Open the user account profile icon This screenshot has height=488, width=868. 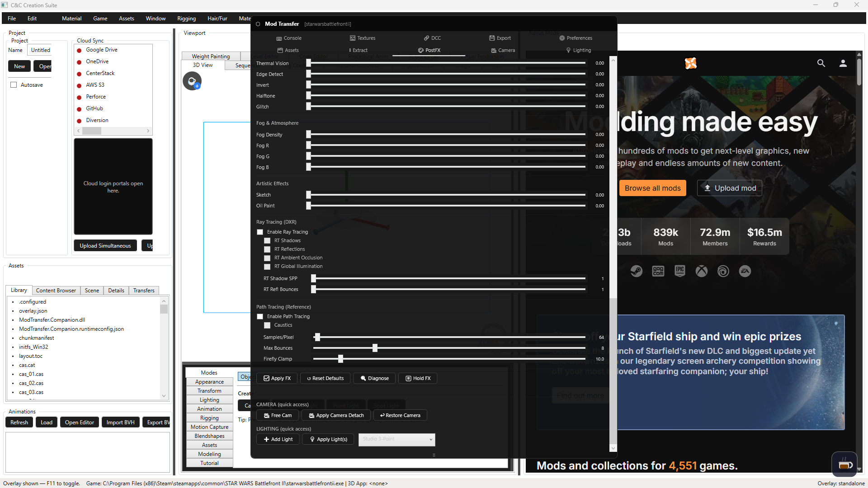click(843, 63)
